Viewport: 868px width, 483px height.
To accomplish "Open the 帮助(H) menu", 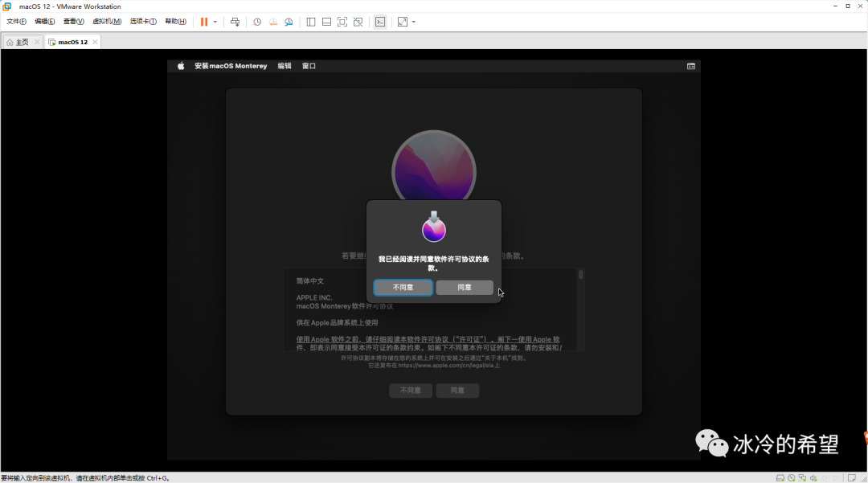I will pos(175,22).
